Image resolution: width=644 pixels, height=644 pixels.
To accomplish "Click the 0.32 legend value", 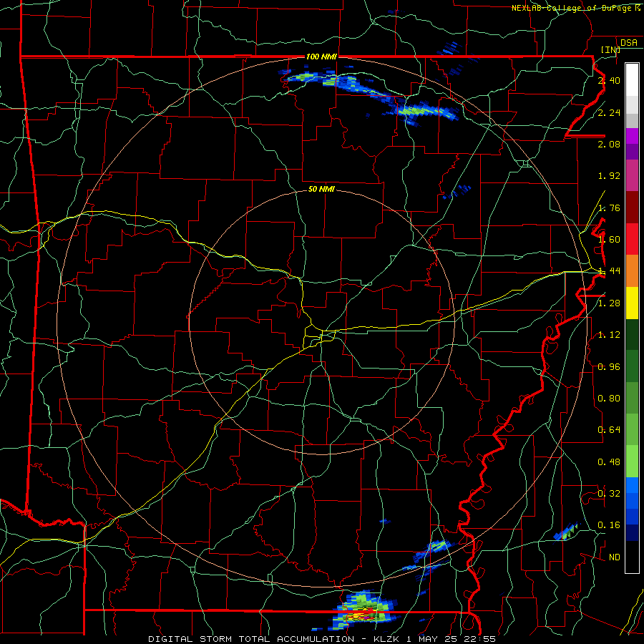I will 609,494.
